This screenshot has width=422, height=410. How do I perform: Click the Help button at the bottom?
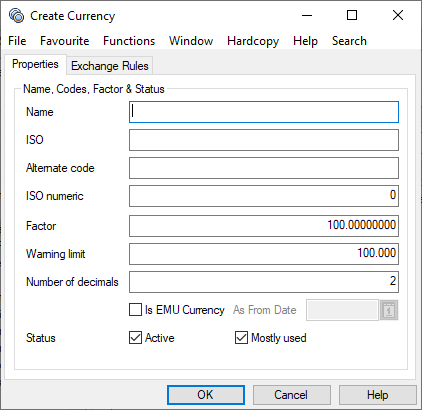pyautogui.click(x=378, y=395)
